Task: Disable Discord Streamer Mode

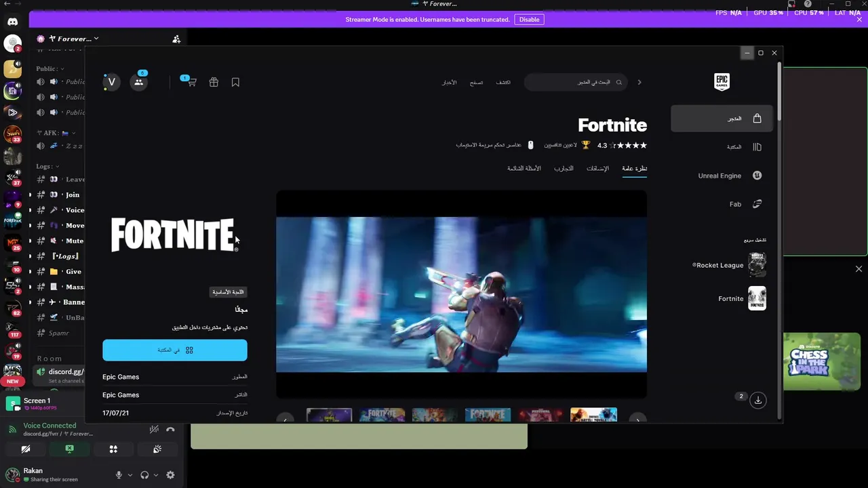Action: coord(529,20)
